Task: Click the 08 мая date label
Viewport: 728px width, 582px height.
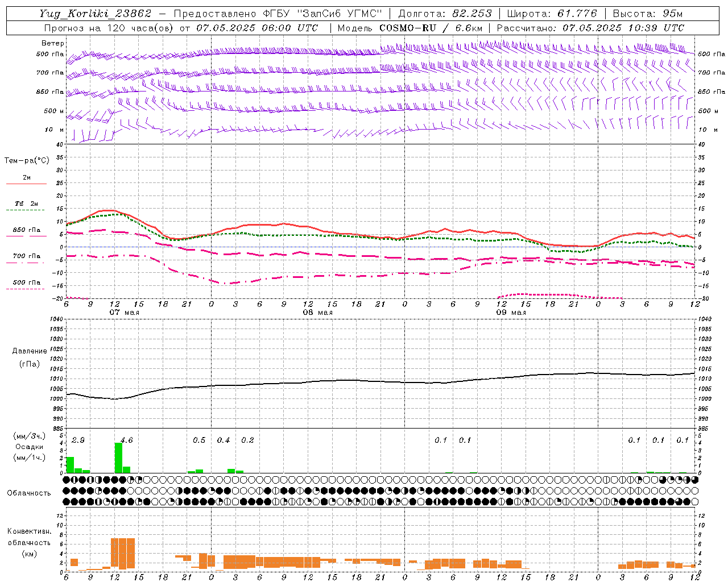Action: tap(317, 313)
